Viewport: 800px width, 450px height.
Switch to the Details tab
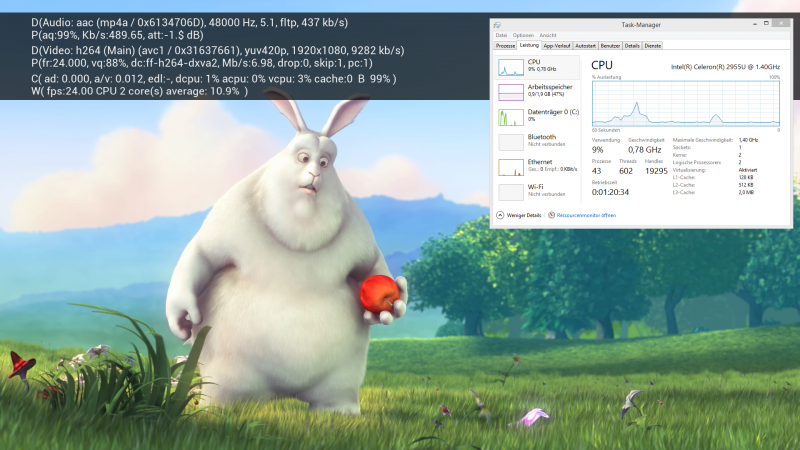tap(632, 46)
